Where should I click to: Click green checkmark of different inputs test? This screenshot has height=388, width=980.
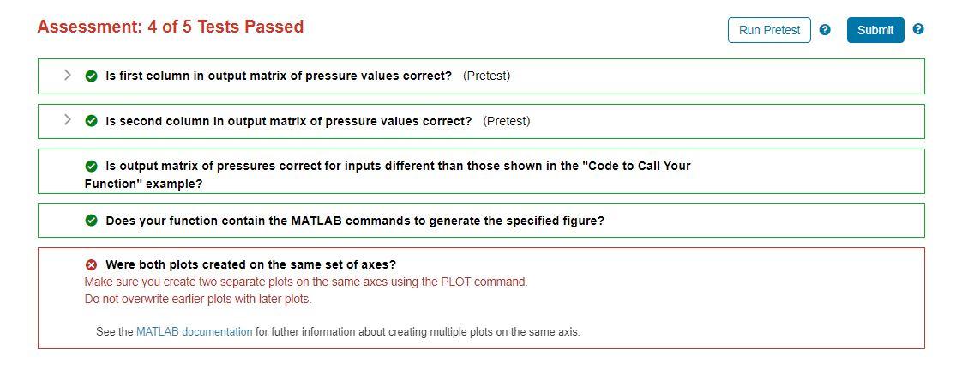pos(91,167)
